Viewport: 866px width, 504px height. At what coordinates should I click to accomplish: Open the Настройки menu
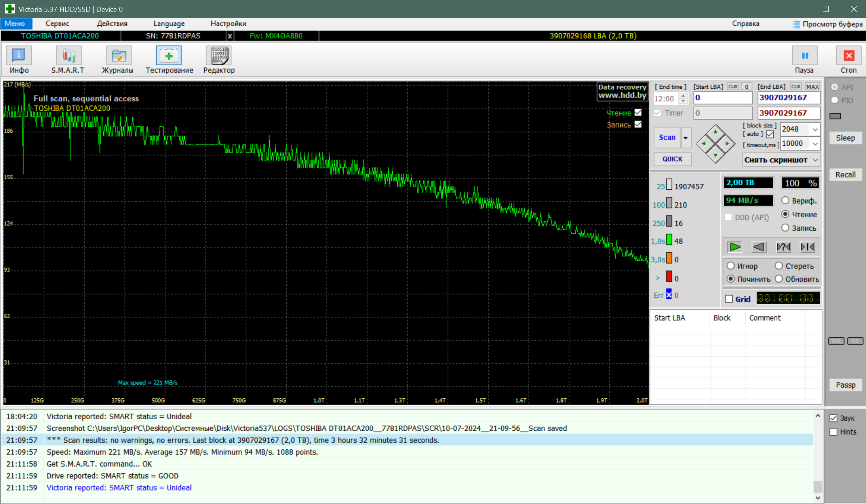tap(228, 23)
